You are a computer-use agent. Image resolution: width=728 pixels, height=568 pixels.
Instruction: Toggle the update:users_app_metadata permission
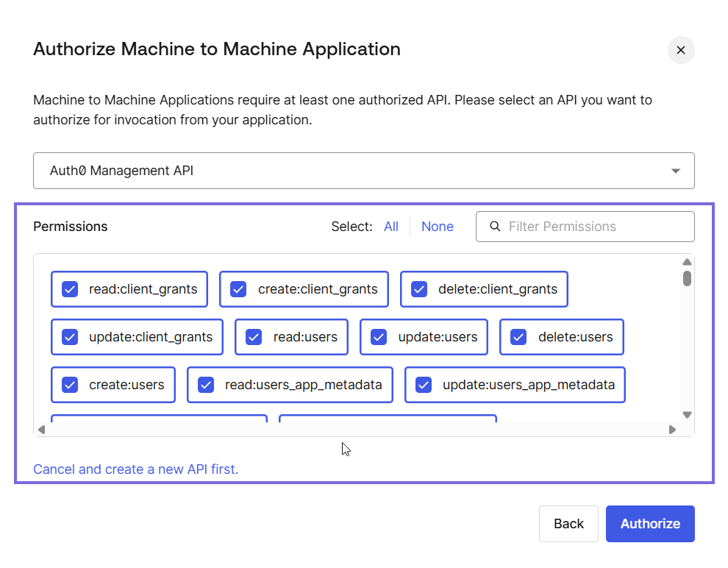pos(424,385)
